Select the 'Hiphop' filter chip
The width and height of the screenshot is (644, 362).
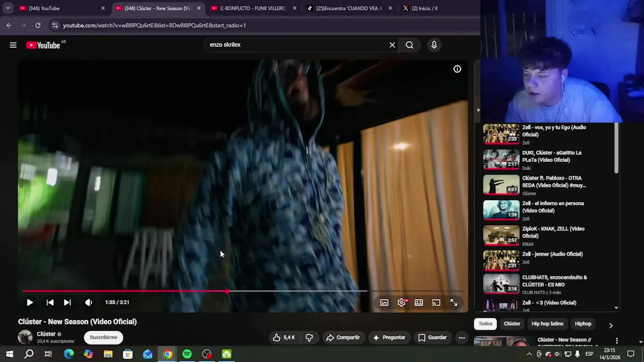583,324
